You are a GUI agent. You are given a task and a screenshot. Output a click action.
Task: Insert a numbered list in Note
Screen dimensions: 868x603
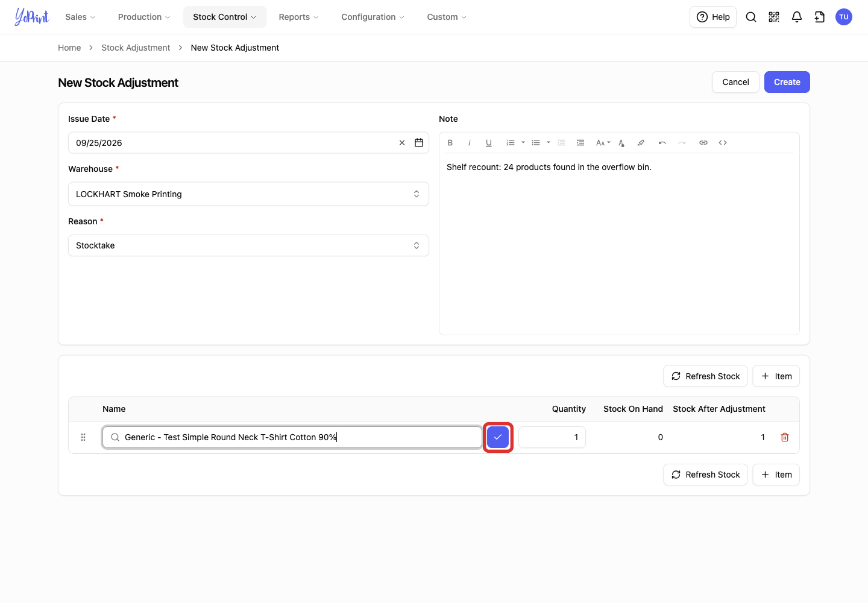pyautogui.click(x=511, y=143)
